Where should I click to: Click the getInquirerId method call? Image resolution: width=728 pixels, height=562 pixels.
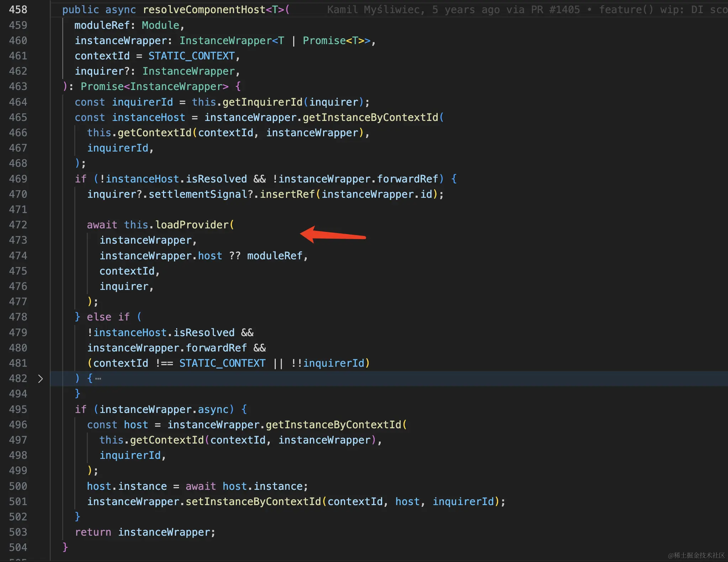262,102
